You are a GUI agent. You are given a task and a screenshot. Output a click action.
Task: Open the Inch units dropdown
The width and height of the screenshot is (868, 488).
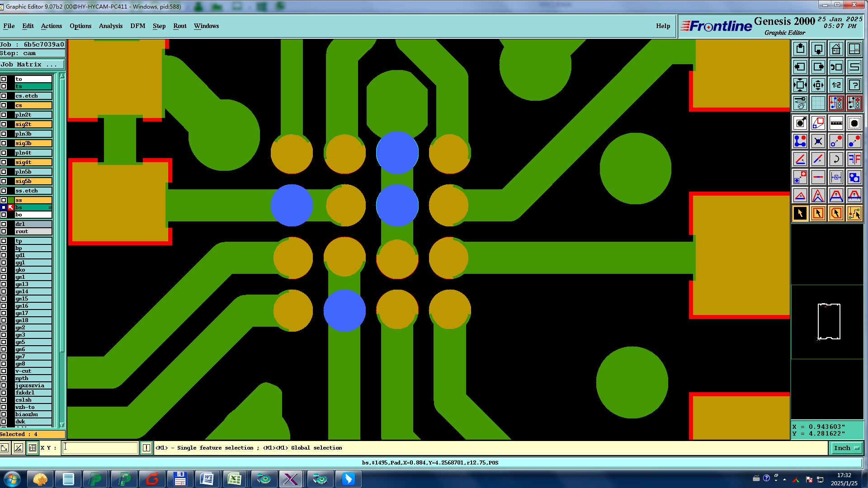pyautogui.click(x=846, y=448)
